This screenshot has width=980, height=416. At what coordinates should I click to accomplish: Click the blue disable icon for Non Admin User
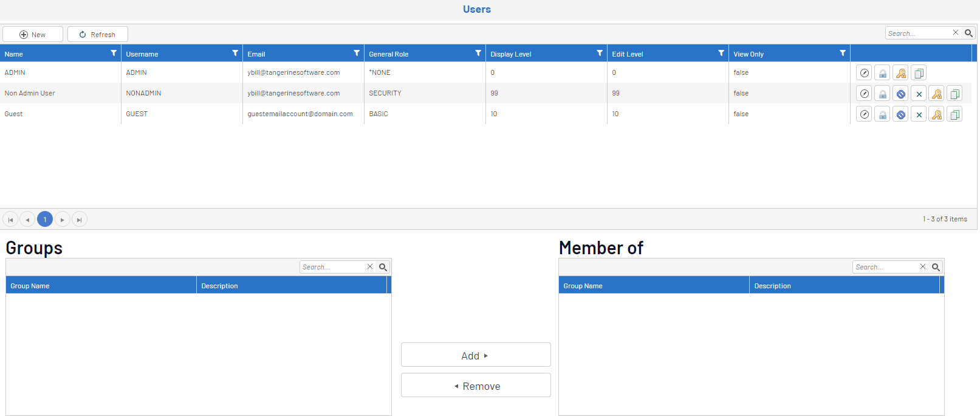pos(900,94)
